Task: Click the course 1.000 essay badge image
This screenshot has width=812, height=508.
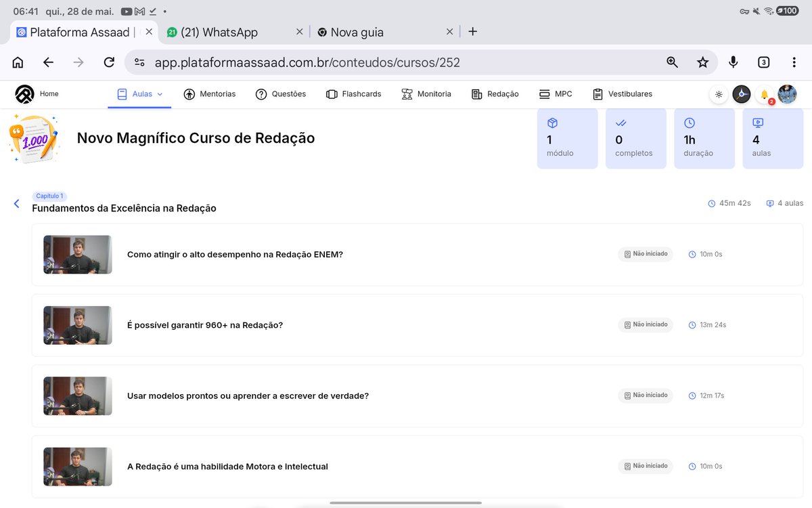Action: (x=33, y=138)
